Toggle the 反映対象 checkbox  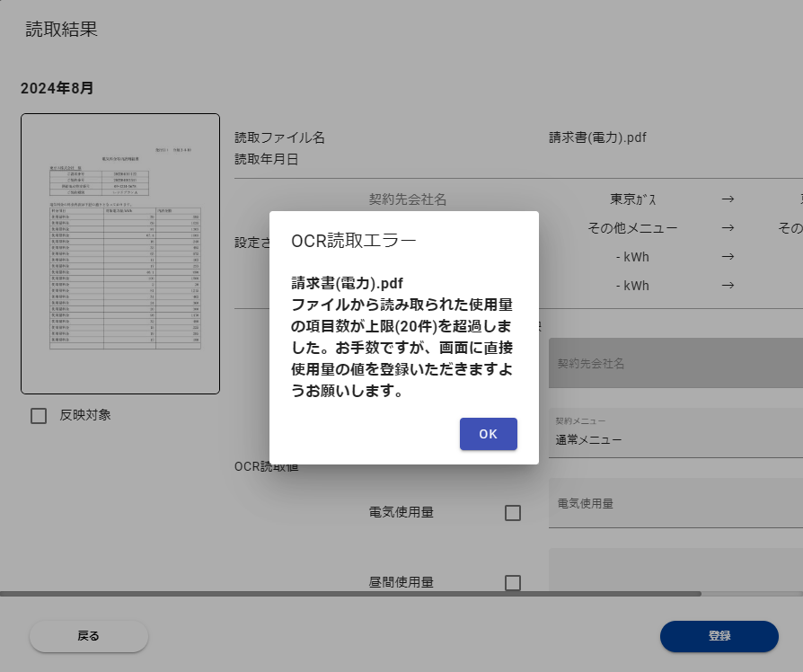click(39, 416)
